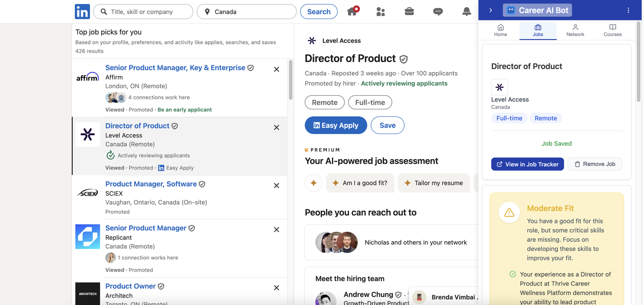Click the Career AI Bot title button
Image resolution: width=644 pixels, height=305 pixels.
coord(537,10)
